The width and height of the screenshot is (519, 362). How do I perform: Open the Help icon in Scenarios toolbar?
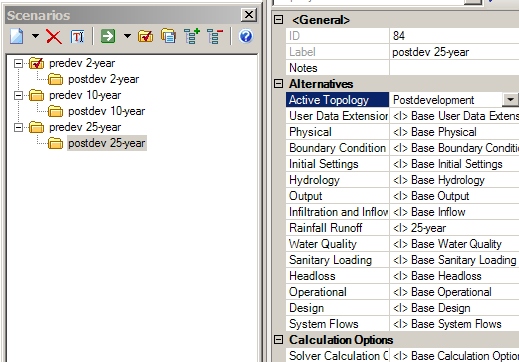pyautogui.click(x=246, y=36)
